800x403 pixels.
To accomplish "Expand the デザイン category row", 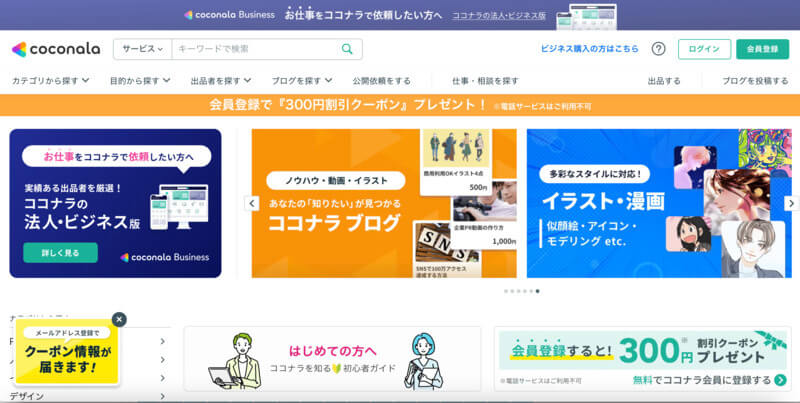I will pos(88,396).
